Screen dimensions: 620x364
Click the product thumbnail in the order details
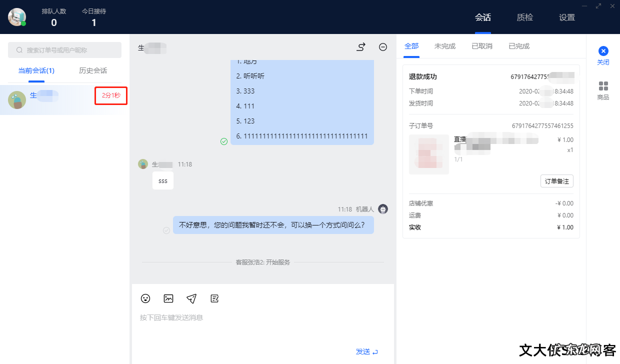tap(428, 154)
